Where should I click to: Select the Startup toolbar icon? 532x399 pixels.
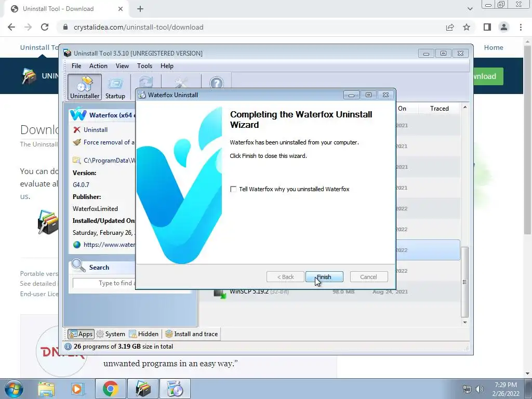[115, 87]
